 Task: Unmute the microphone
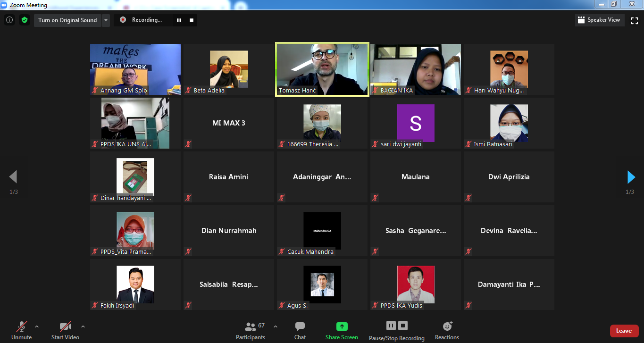pyautogui.click(x=21, y=330)
